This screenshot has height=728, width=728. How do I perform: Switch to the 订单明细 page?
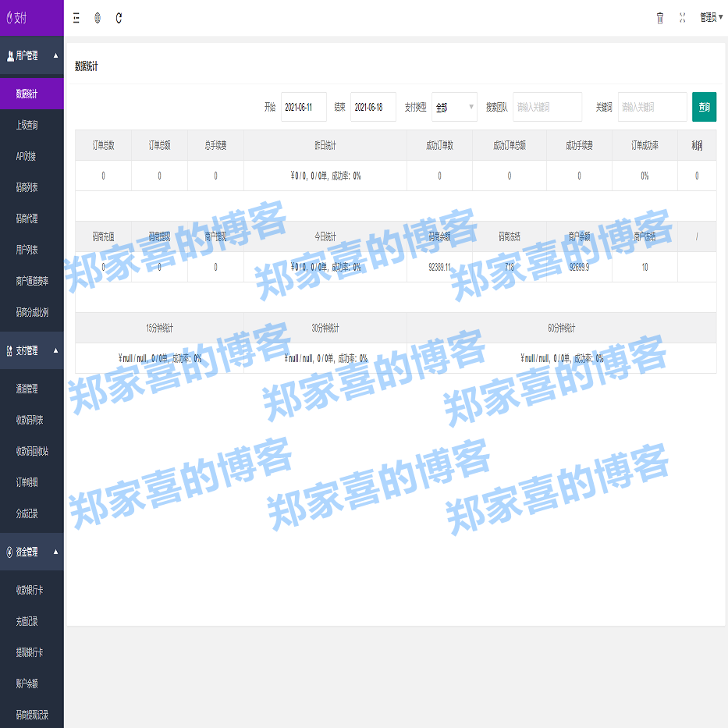[x=31, y=481]
